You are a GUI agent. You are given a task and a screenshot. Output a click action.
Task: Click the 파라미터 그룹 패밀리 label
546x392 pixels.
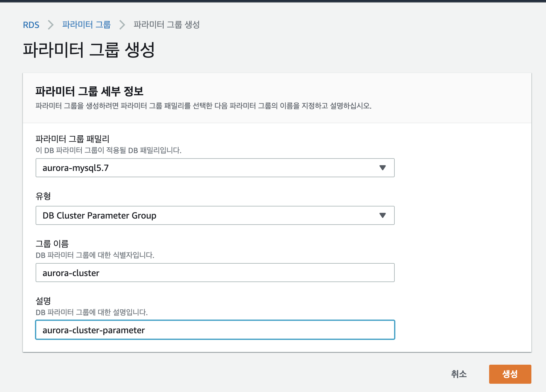(72, 139)
